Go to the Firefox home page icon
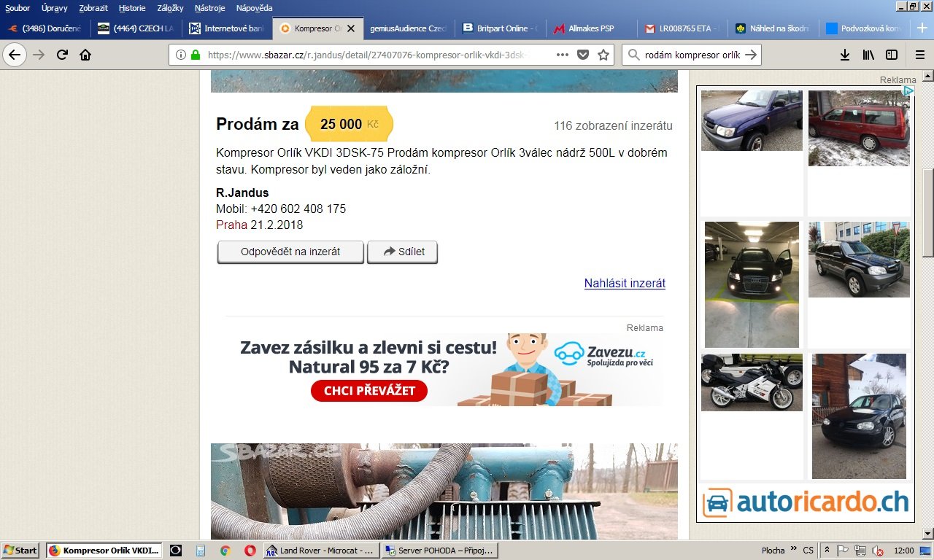This screenshot has width=934, height=560. (x=85, y=55)
